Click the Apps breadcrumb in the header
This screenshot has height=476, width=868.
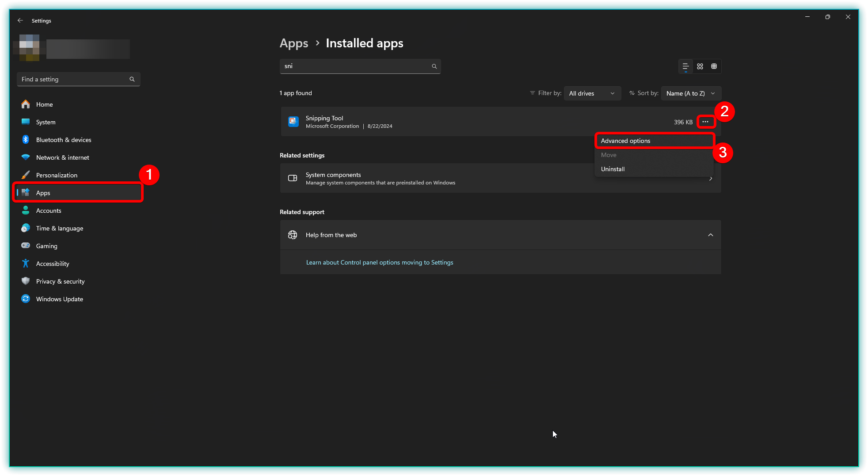[294, 43]
